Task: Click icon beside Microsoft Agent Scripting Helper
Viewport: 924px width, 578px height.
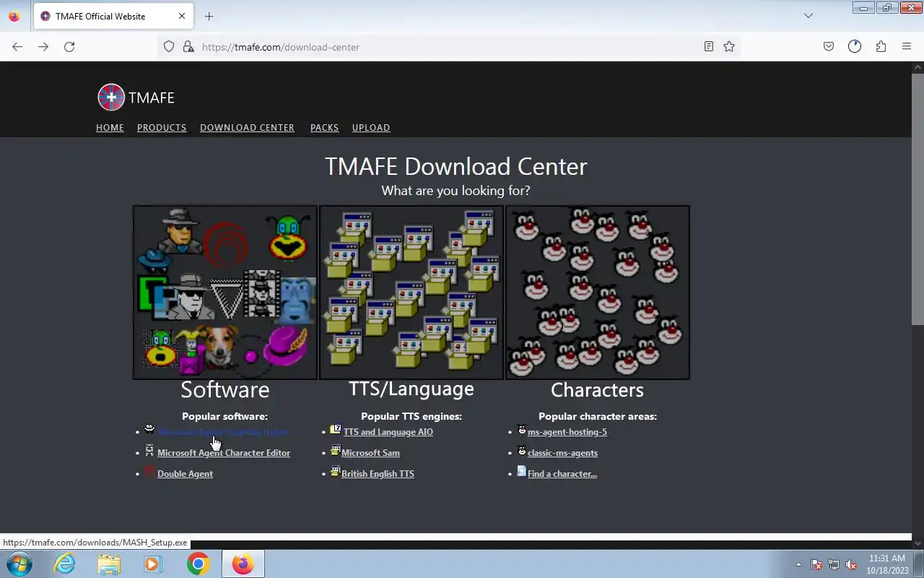Action: 149,429
